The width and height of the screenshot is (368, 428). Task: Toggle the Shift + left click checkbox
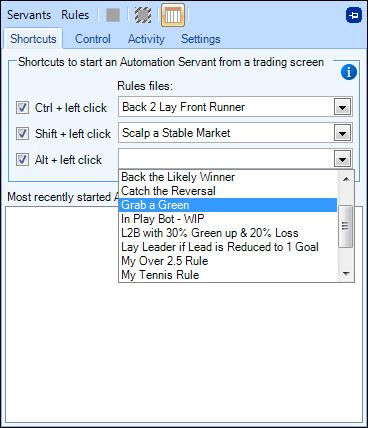click(x=22, y=134)
